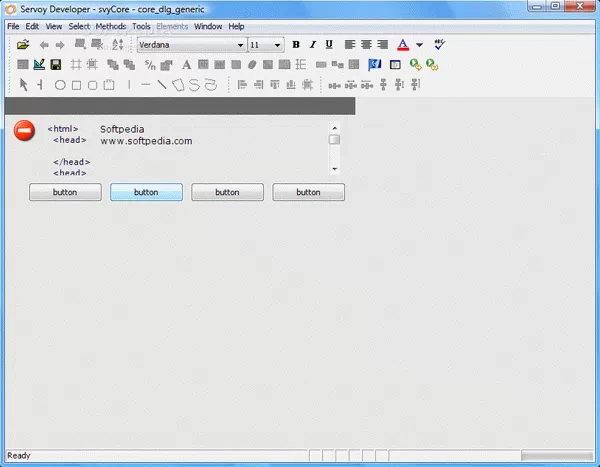Click the first distribute horizontally icon
600x467 pixels.
334,85
